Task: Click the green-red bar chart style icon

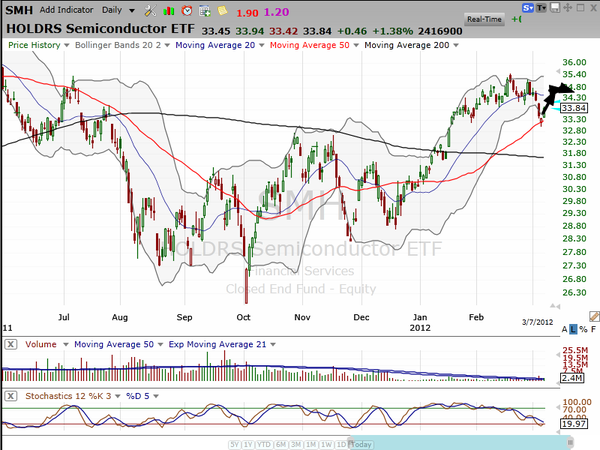Action: point(168,11)
